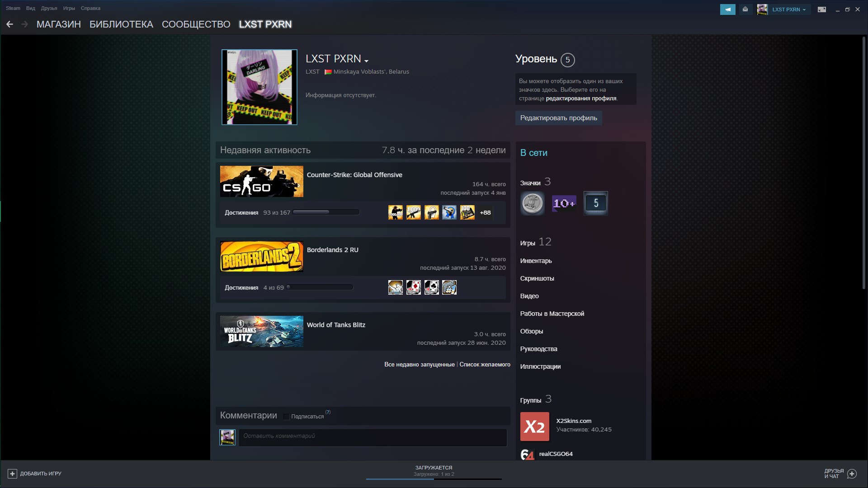Click the small avatar in the title bar
The width and height of the screenshot is (868, 488).
762,9
